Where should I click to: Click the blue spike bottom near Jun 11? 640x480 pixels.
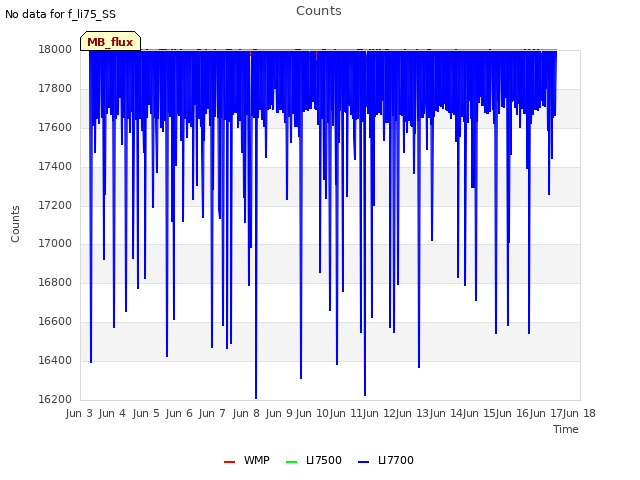(x=365, y=393)
